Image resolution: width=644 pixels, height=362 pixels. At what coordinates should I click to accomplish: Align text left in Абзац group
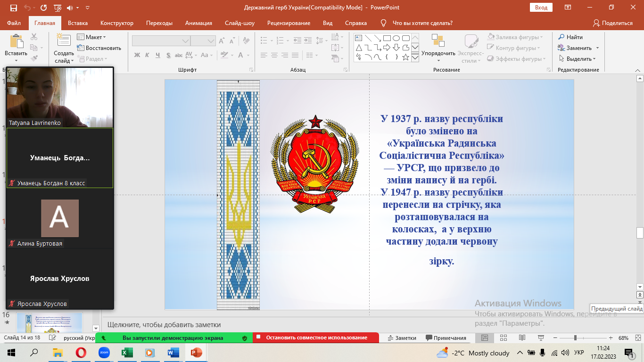264,55
